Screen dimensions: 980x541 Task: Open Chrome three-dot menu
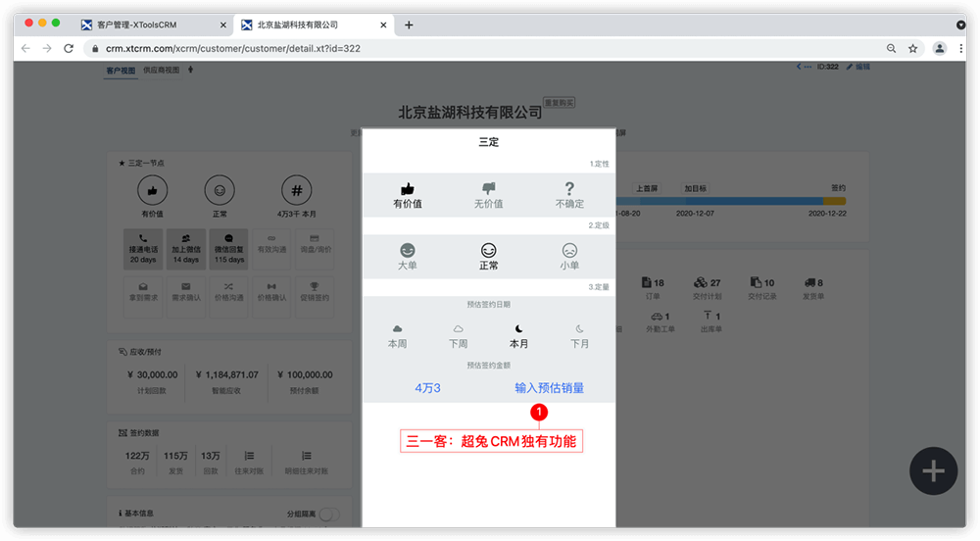[x=960, y=48]
